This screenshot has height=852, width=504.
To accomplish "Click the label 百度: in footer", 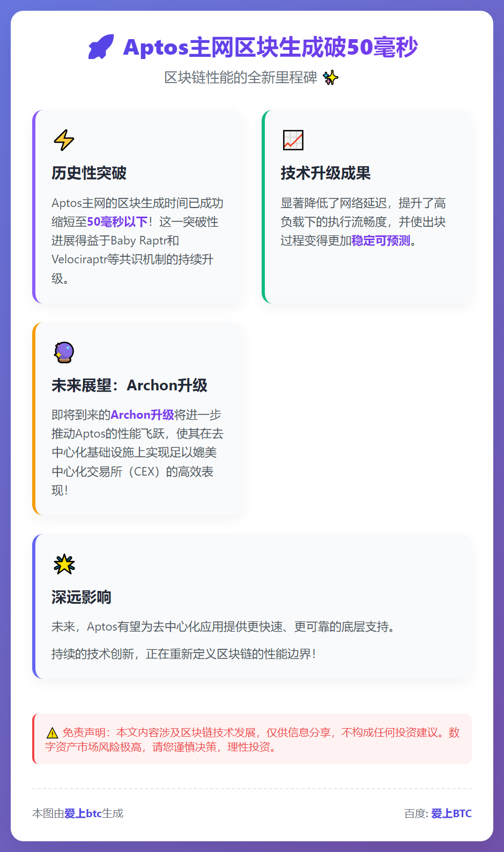I will point(416,813).
